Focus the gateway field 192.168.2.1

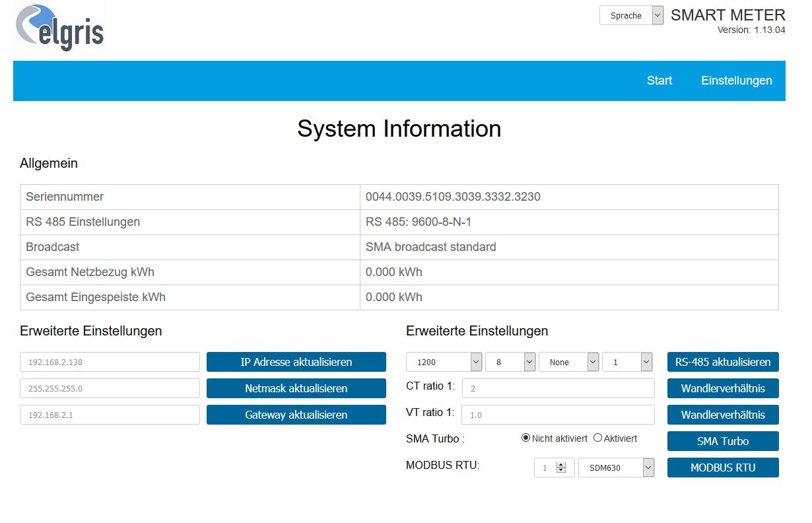coord(110,415)
